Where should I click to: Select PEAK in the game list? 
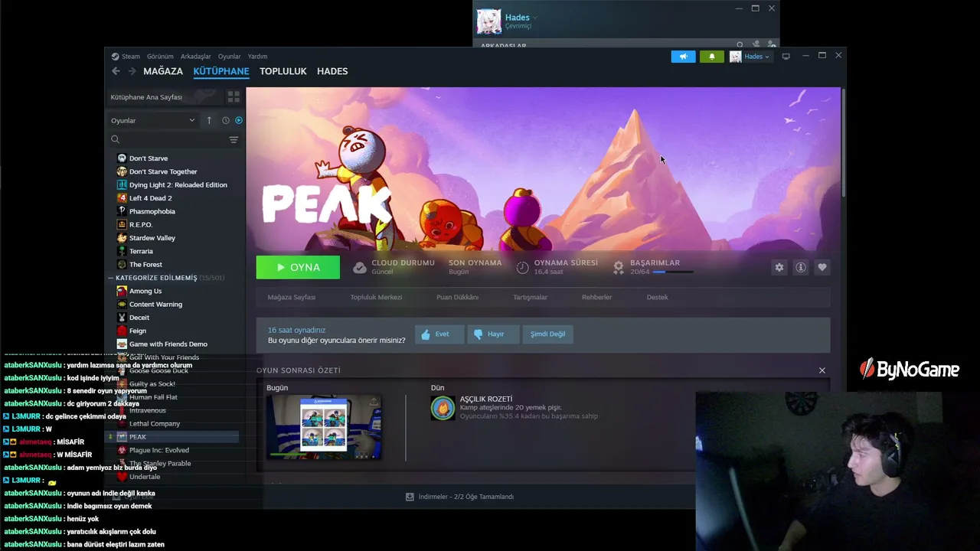pos(172,437)
